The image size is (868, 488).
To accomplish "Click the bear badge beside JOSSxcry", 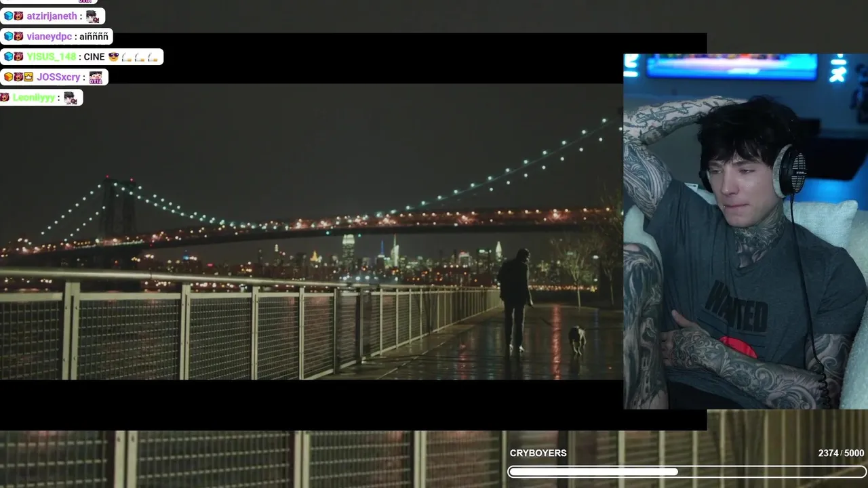I will (18, 77).
